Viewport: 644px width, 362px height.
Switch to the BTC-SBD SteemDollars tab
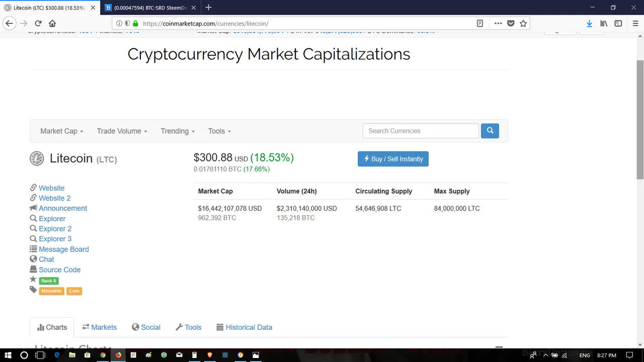point(150,8)
